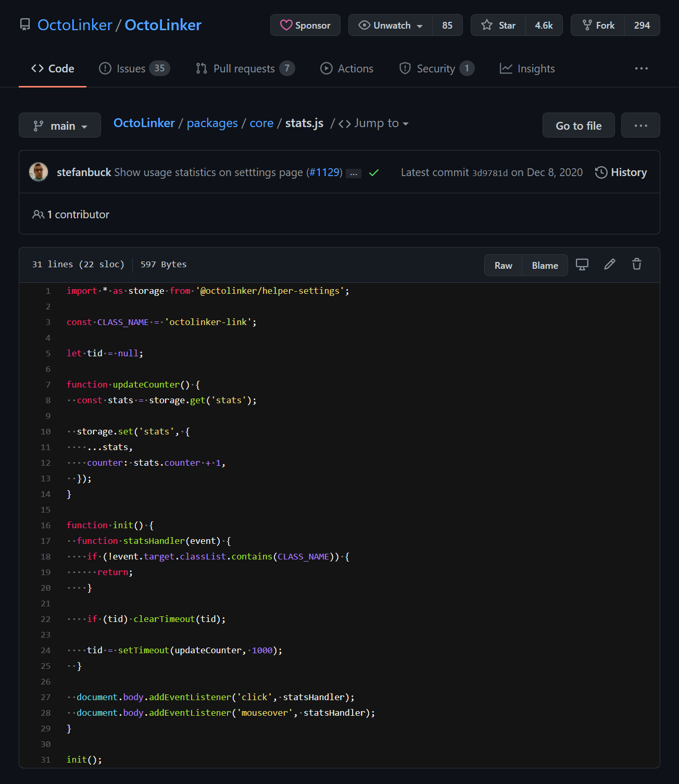Open stefanbuck's avatar image
Image resolution: width=679 pixels, height=784 pixels.
pyautogui.click(x=39, y=172)
